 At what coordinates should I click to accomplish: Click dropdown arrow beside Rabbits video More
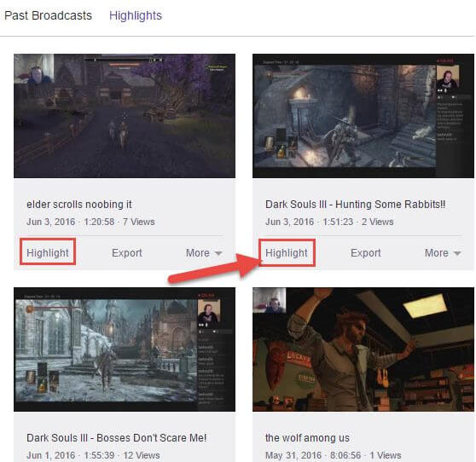(x=457, y=253)
